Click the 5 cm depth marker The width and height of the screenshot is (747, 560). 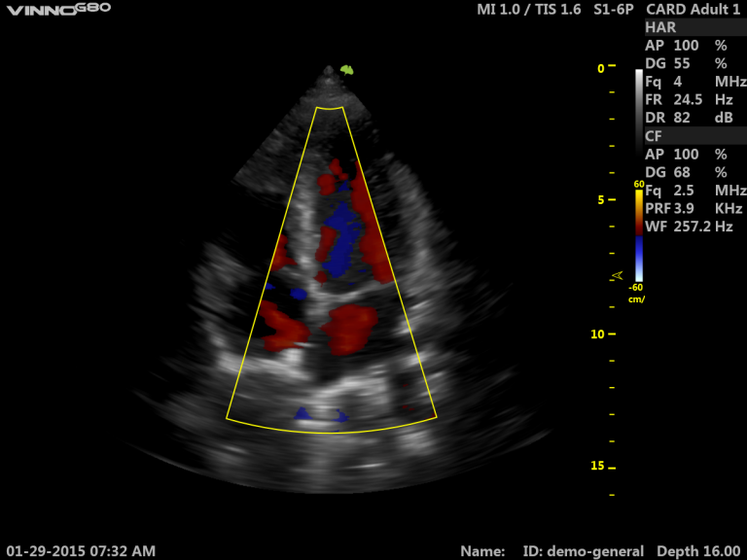coord(601,200)
